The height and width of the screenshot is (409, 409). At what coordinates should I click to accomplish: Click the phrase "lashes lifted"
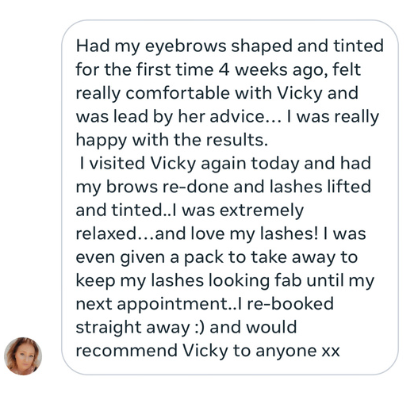[x=320, y=187]
